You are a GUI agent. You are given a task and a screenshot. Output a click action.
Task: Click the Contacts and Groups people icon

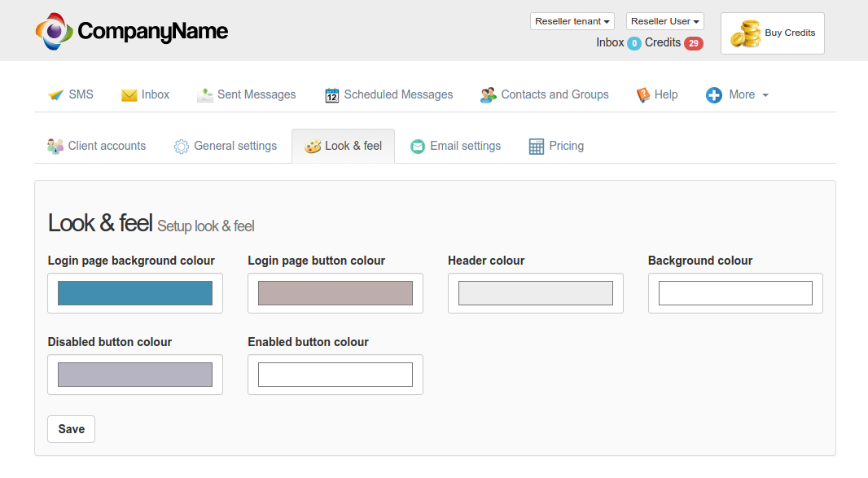coord(489,95)
